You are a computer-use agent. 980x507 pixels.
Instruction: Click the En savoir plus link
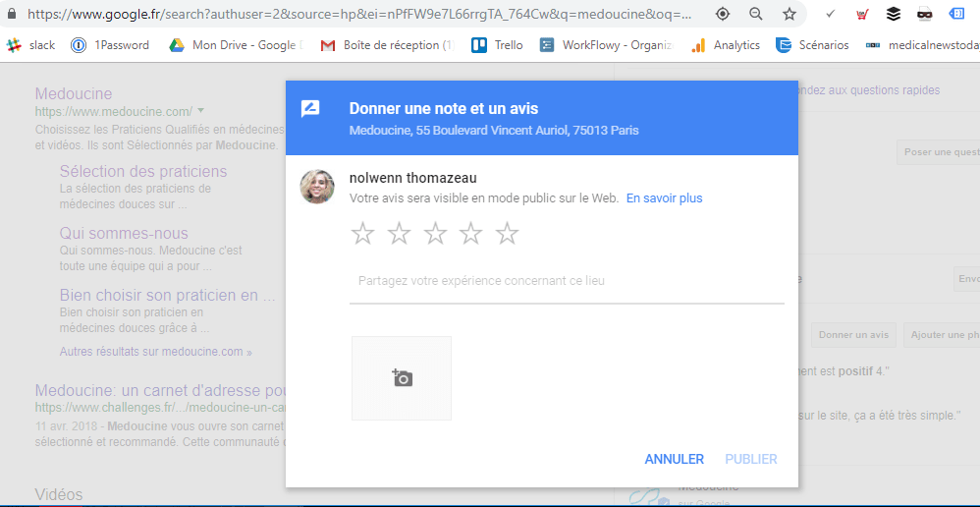click(665, 198)
